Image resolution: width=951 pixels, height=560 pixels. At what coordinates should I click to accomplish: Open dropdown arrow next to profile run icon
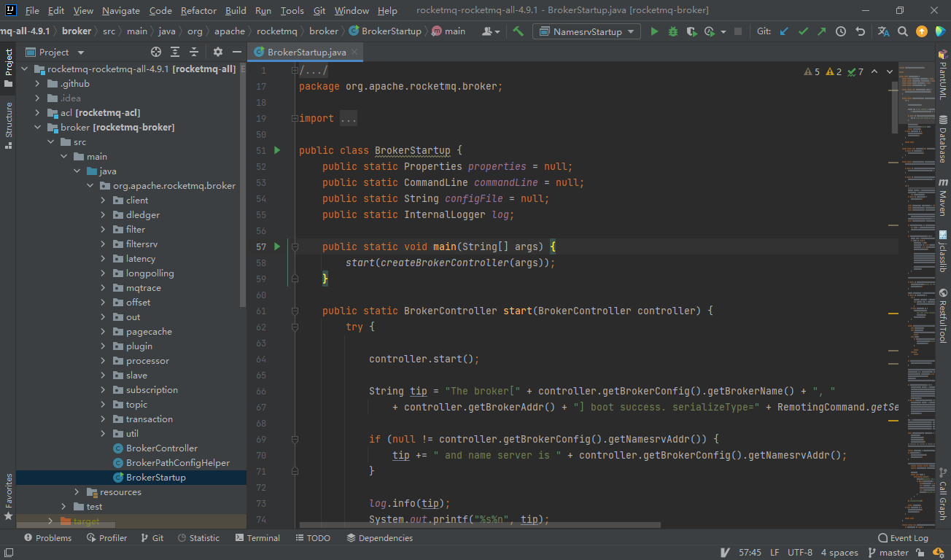click(x=723, y=32)
